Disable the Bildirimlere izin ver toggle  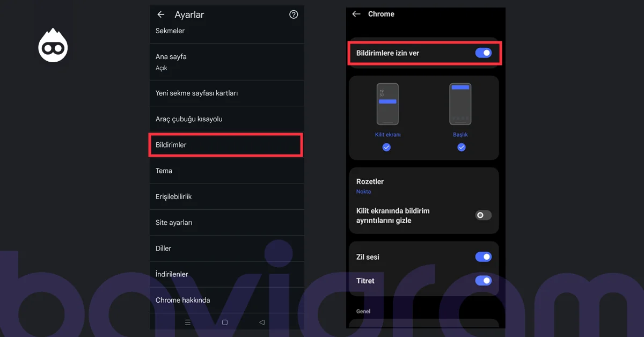click(484, 53)
